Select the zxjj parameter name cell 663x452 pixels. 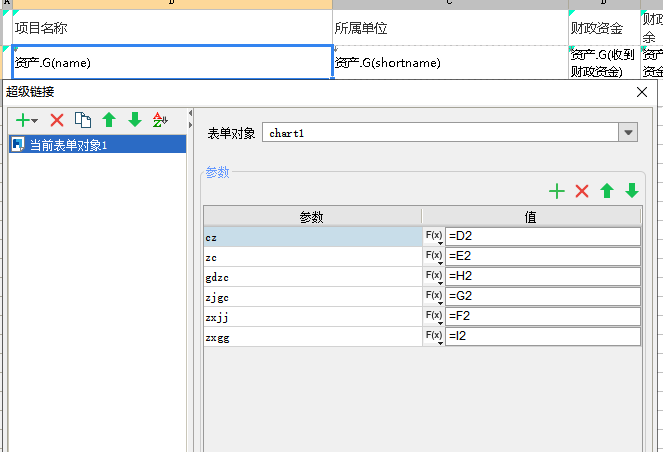pyautogui.click(x=313, y=316)
